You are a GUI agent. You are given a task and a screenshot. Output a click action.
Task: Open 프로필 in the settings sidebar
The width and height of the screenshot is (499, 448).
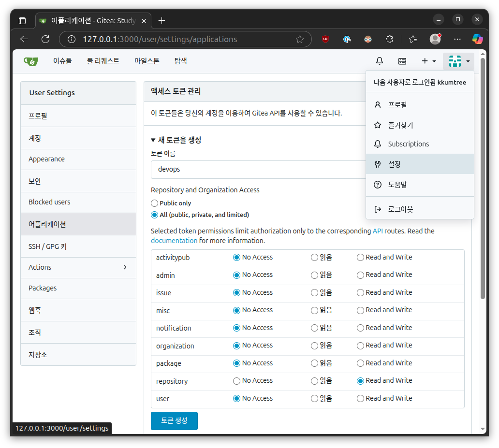tap(78, 116)
